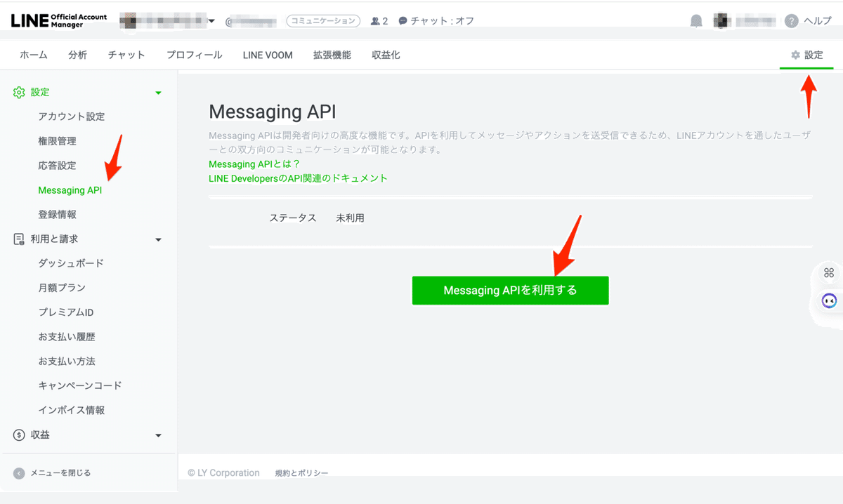Click the help question mark icon
The height and width of the screenshot is (504, 843).
[792, 21]
